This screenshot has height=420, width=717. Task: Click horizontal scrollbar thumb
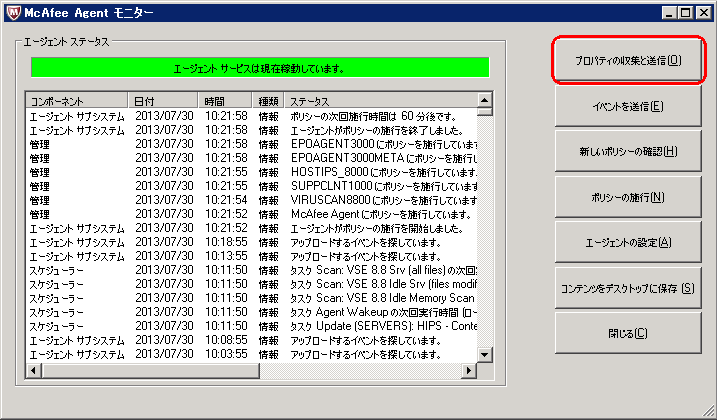(150, 370)
